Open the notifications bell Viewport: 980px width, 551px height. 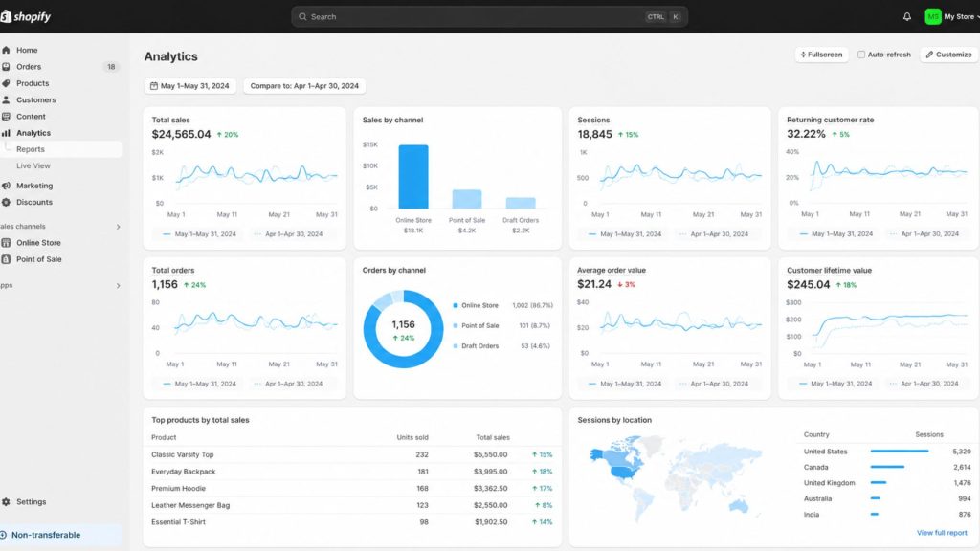pyautogui.click(x=907, y=17)
